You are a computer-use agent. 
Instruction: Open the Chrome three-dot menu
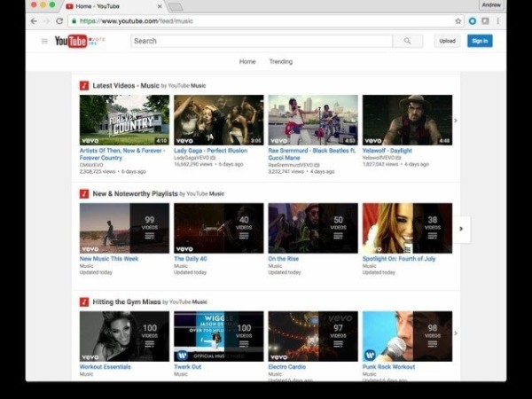(497, 21)
